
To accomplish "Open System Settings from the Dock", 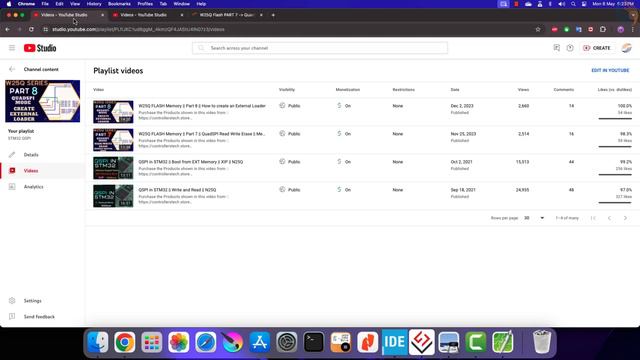I will tap(287, 342).
